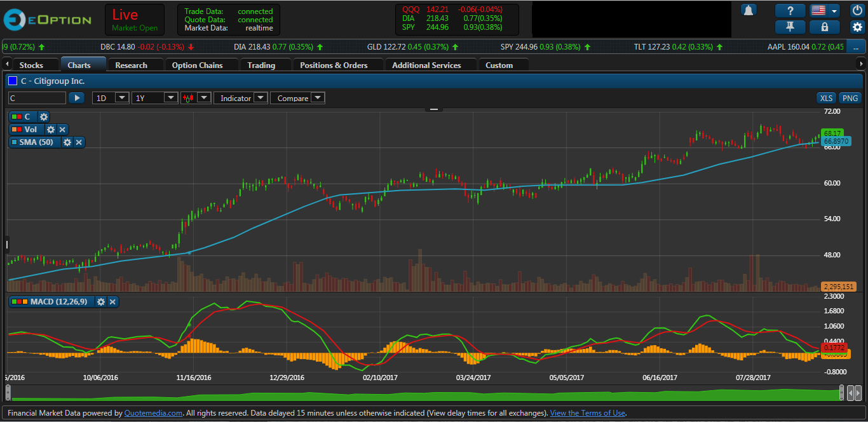Click the C series color swatch
The image size is (868, 422).
[17, 117]
